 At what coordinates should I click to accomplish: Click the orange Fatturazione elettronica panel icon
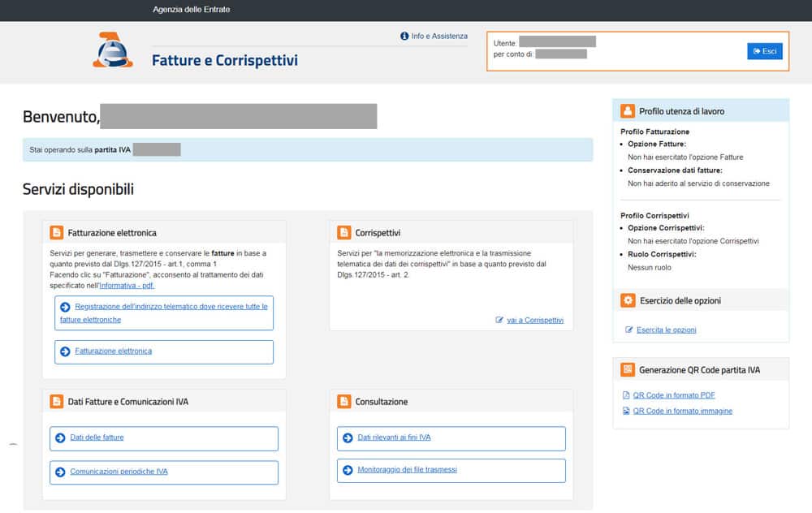56,233
